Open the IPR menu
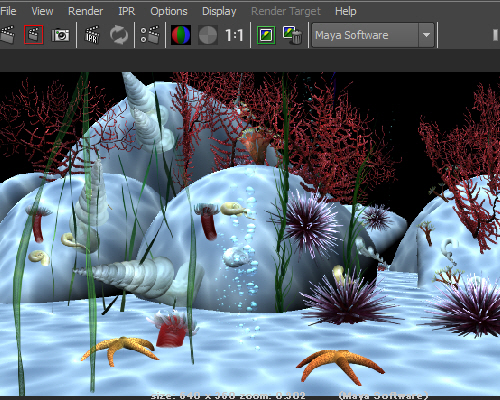This screenshot has width=500, height=400. coord(127,11)
